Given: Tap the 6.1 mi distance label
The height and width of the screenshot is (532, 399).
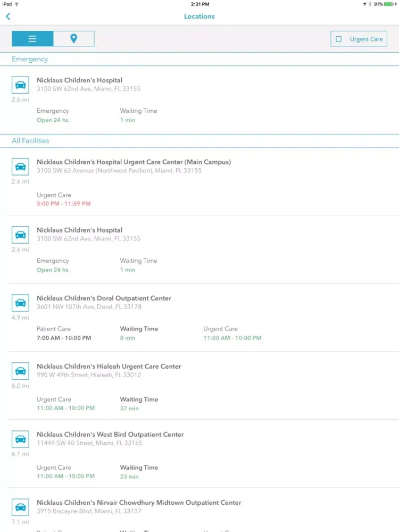Looking at the screenshot, I should tap(20, 454).
